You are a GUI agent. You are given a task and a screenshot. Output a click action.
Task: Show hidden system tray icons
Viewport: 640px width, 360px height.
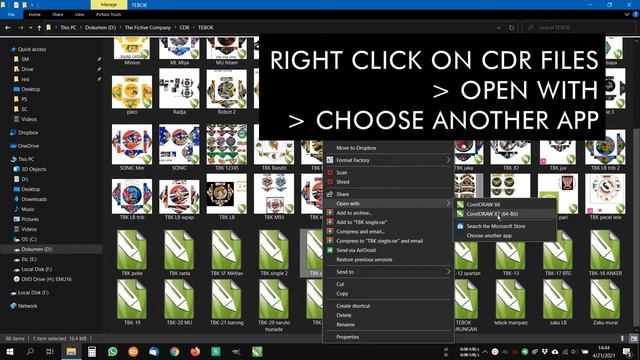tap(484, 351)
